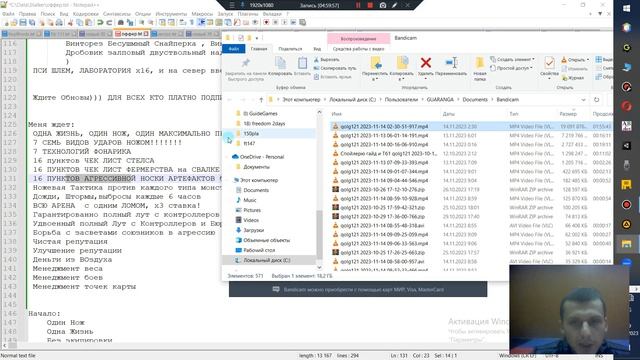Click Redo arrow in Notepad++ toolbar
Viewport: 640px width, 360px height.
(x=109, y=22)
